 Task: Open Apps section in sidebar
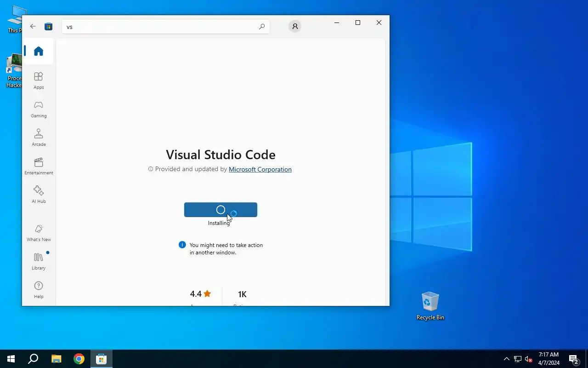pyautogui.click(x=39, y=80)
